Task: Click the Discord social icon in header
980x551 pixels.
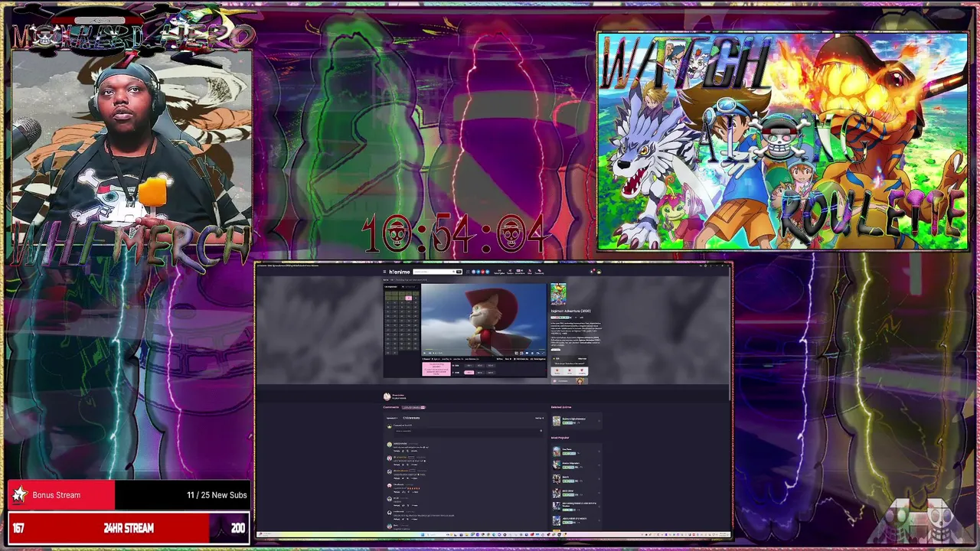Action: (474, 272)
